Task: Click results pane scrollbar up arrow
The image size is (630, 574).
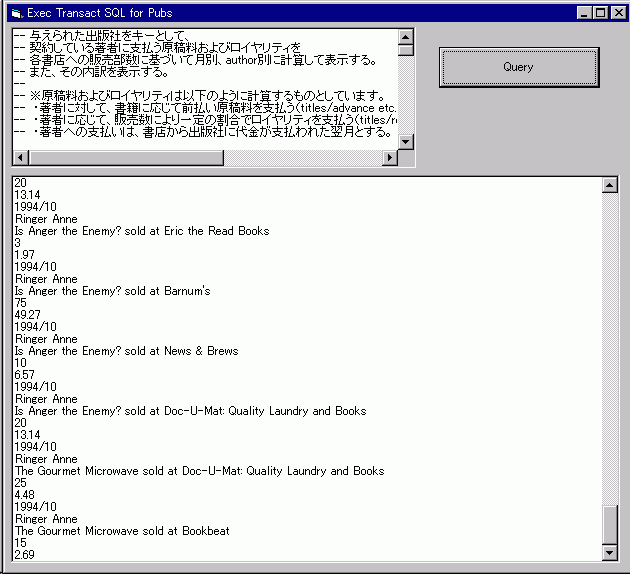Action: (x=610, y=185)
